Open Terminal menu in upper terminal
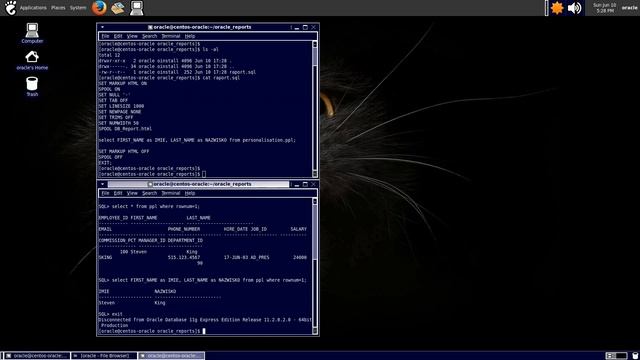The height and width of the screenshot is (360, 640). click(x=171, y=36)
